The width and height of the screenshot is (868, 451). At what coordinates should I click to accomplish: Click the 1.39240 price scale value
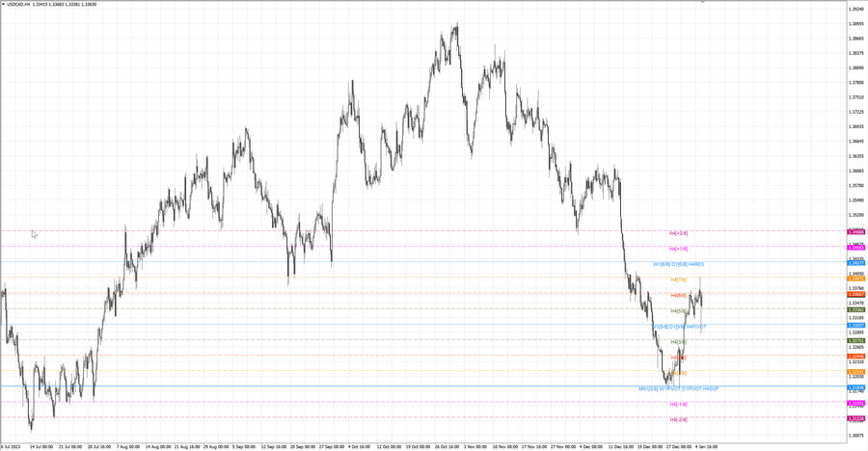(x=855, y=9)
